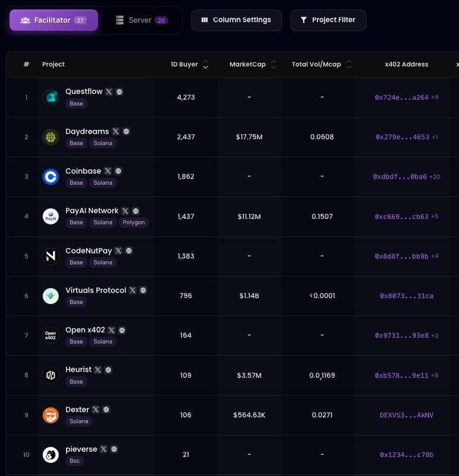Click the globe icon beside CodeNutPay
Viewport: 459px width, 476px height.
click(x=129, y=250)
